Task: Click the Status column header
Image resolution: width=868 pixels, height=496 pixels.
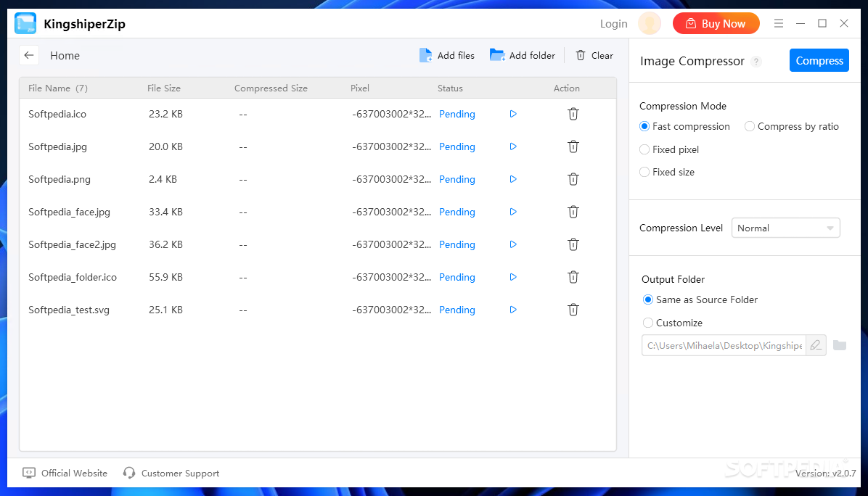Action: click(450, 88)
